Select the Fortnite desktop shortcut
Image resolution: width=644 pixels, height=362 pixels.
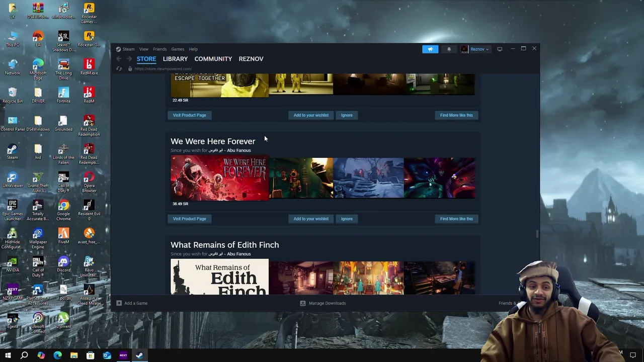click(63, 95)
